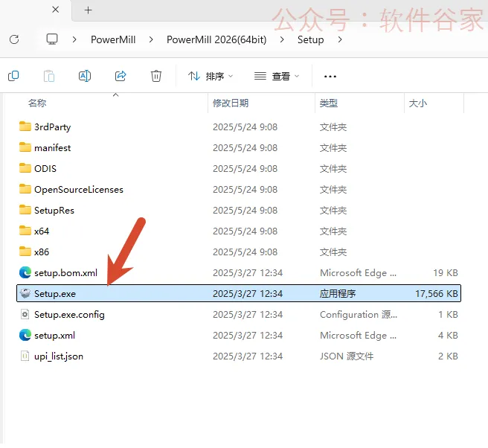488x448 pixels.
Task: Click the 文件夹 type of x86 row
Action: click(x=333, y=252)
